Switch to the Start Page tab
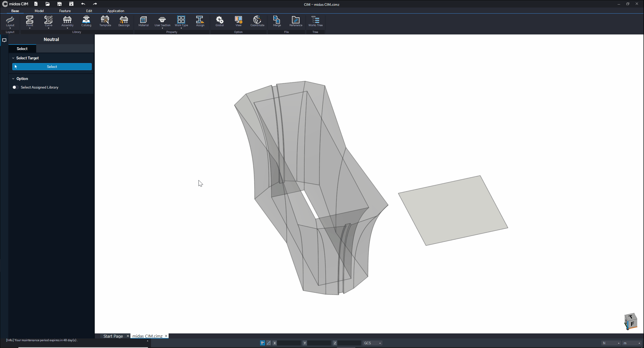Image resolution: width=644 pixels, height=348 pixels. [113, 336]
